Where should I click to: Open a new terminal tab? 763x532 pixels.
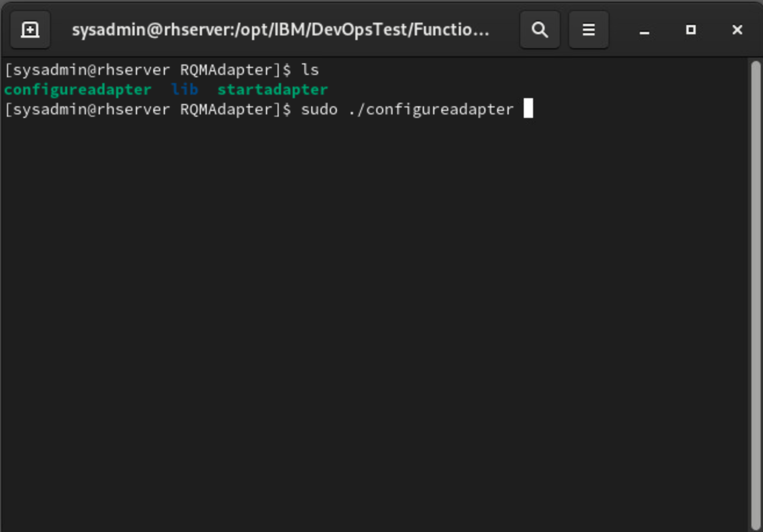tap(30, 30)
